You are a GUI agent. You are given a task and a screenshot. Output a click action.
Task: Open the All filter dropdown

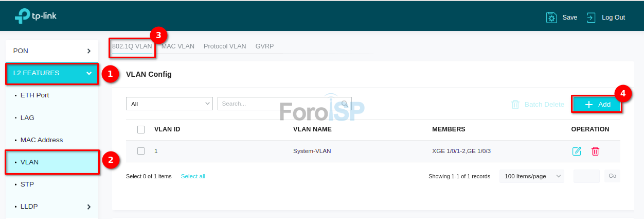click(169, 104)
